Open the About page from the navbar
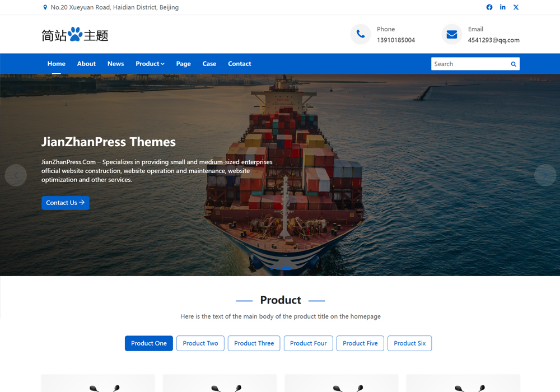Image resolution: width=560 pixels, height=392 pixels. coord(86,64)
